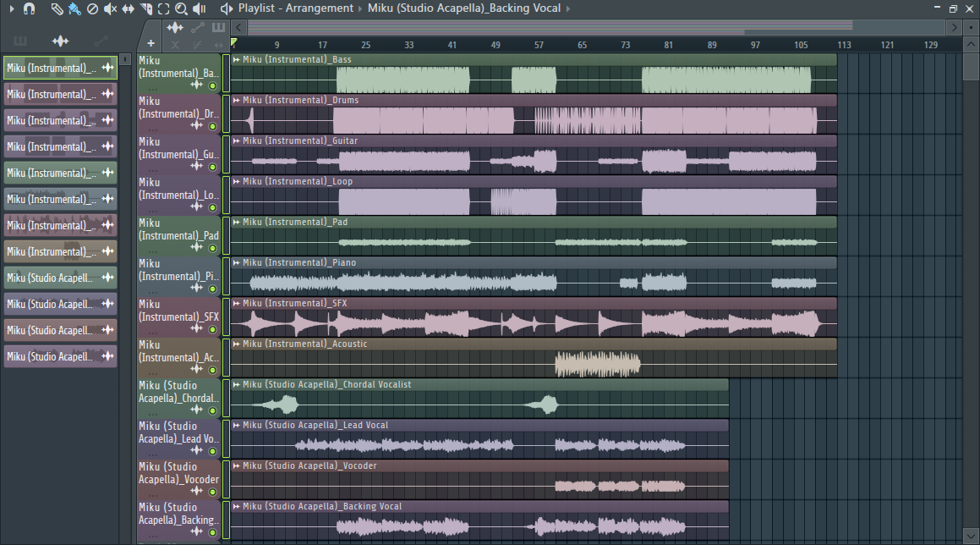Click the waveform icon on the SFX track header
The height and width of the screenshot is (545, 980).
click(x=197, y=328)
